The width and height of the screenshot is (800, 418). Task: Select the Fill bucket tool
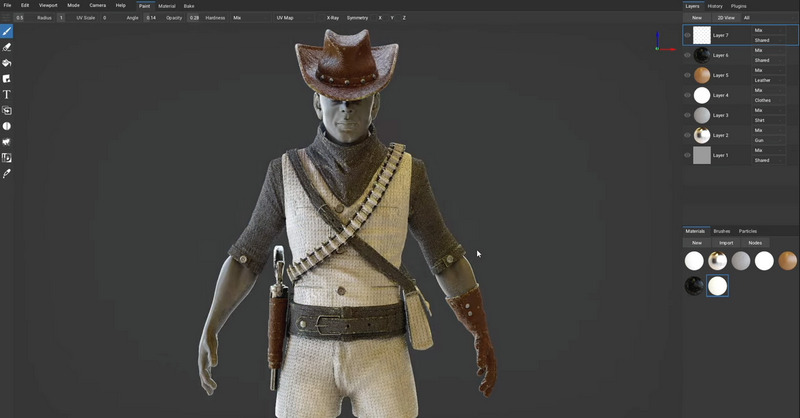pyautogui.click(x=7, y=63)
